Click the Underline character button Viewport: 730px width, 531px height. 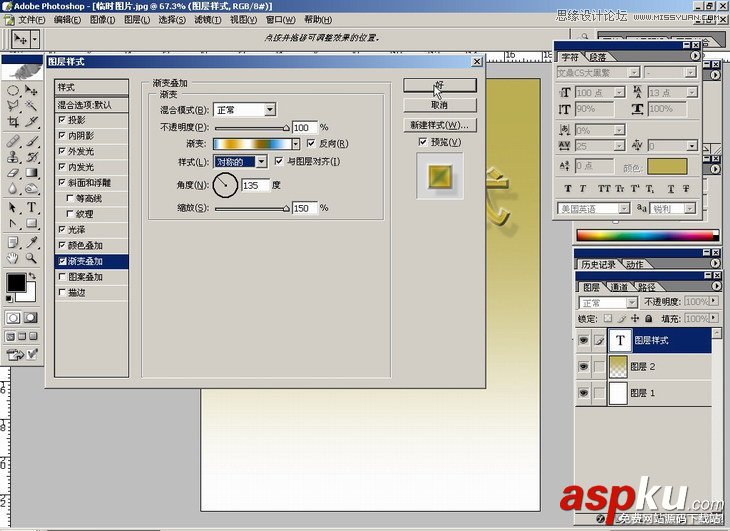click(671, 188)
